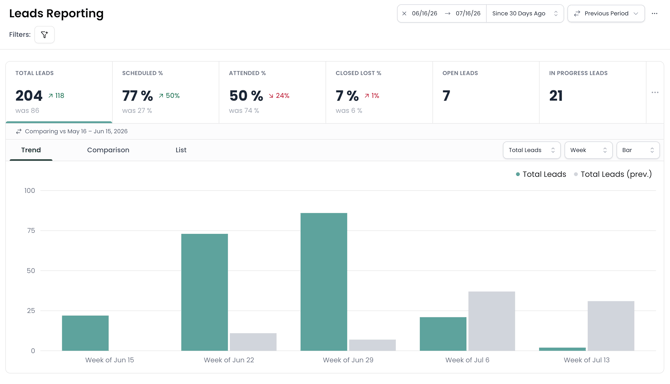This screenshot has width=670, height=384.
Task: Click the teal bar for Week of Jun 22
Action: tap(205, 292)
